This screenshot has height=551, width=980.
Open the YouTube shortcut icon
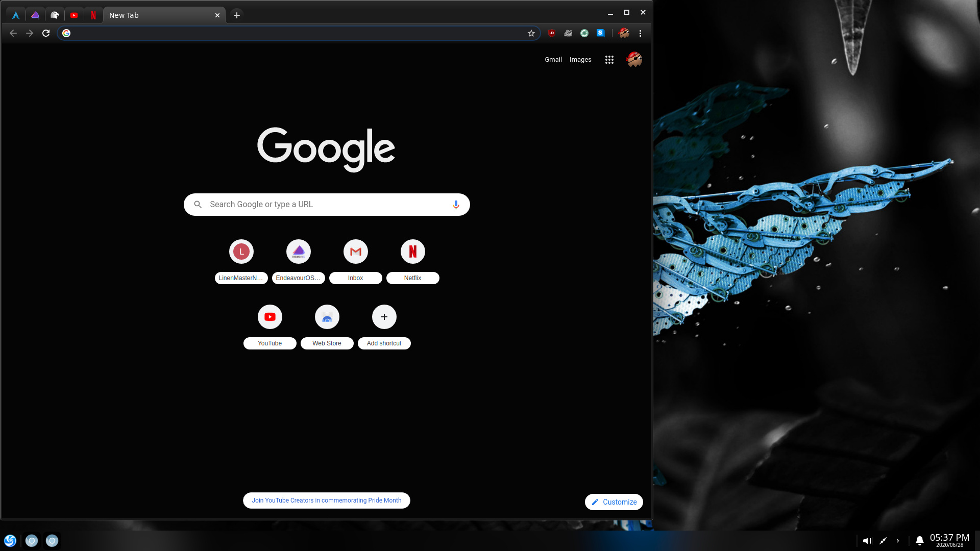pos(269,316)
